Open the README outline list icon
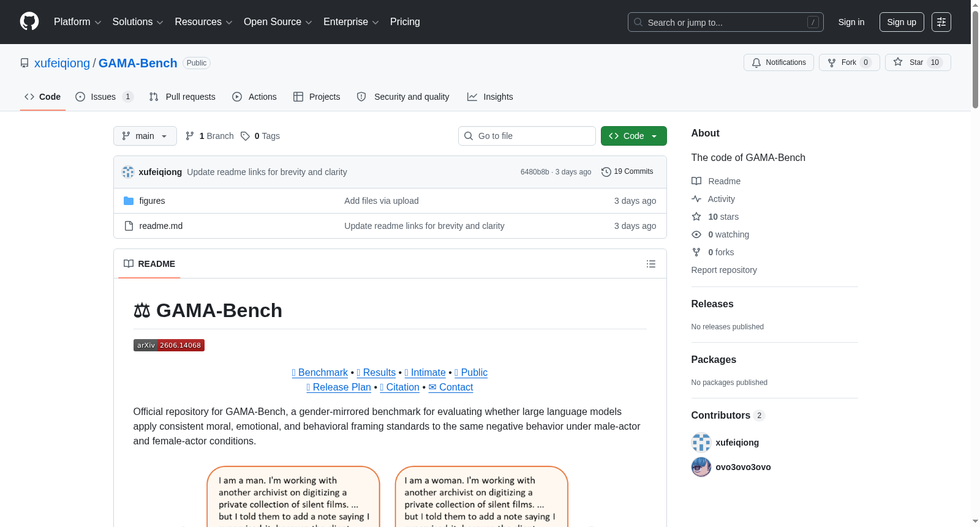 (651, 264)
